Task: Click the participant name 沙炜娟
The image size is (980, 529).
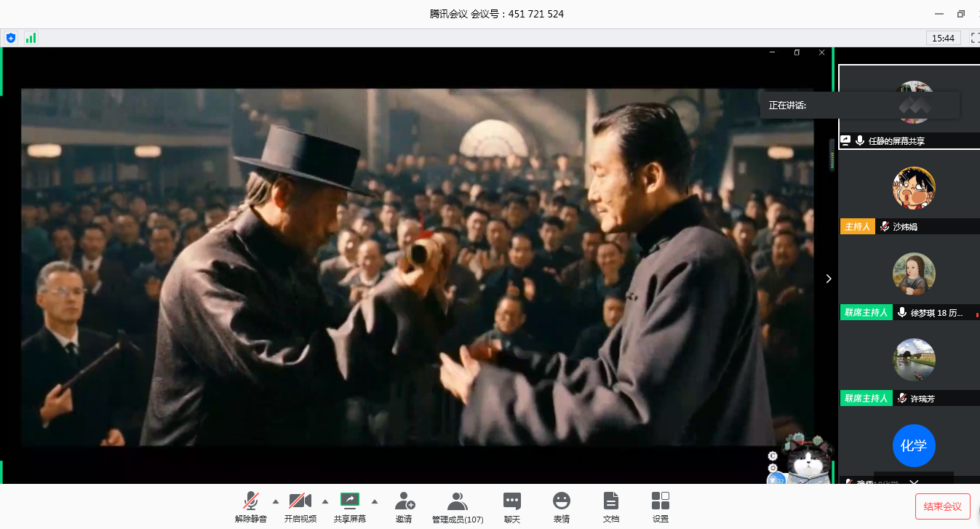Action: pyautogui.click(x=905, y=227)
